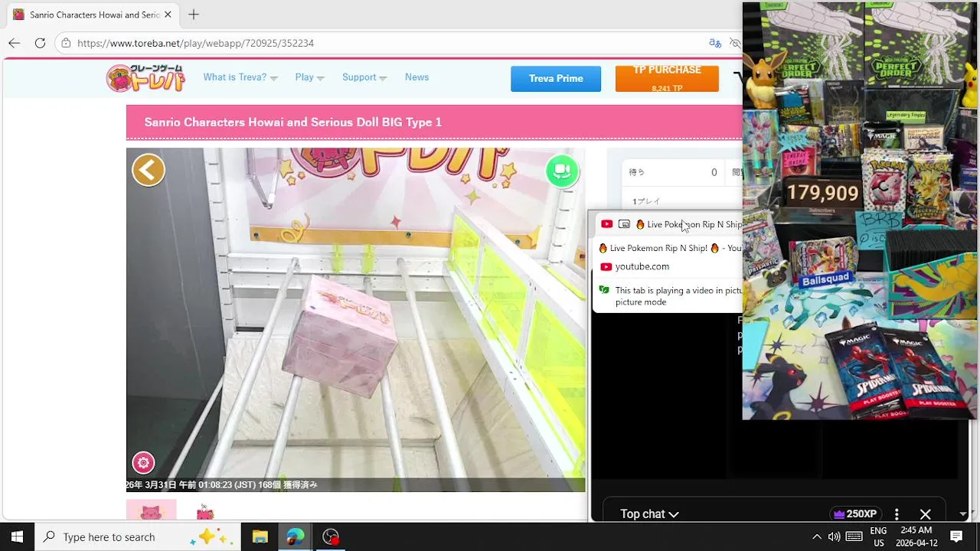Expand the What is Treva? menu
Viewport: 980px width, 551px height.
click(240, 77)
